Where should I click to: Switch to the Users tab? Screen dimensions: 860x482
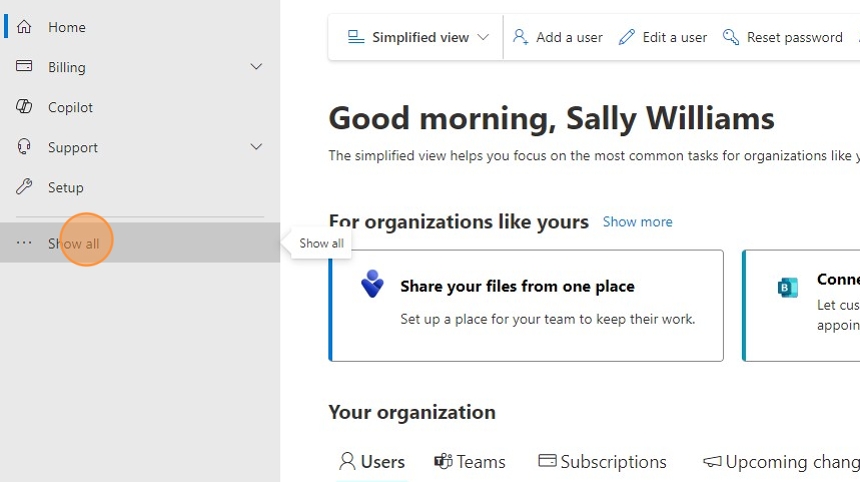tap(372, 462)
